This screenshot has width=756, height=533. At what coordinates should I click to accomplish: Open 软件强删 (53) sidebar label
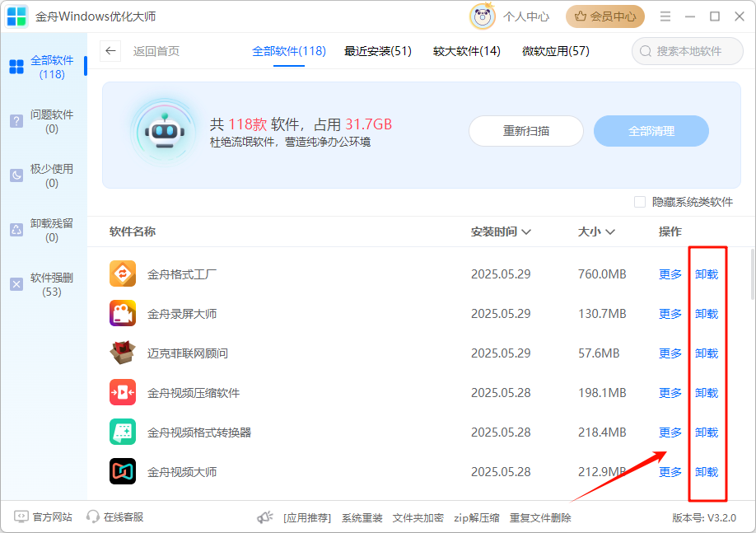pos(52,284)
